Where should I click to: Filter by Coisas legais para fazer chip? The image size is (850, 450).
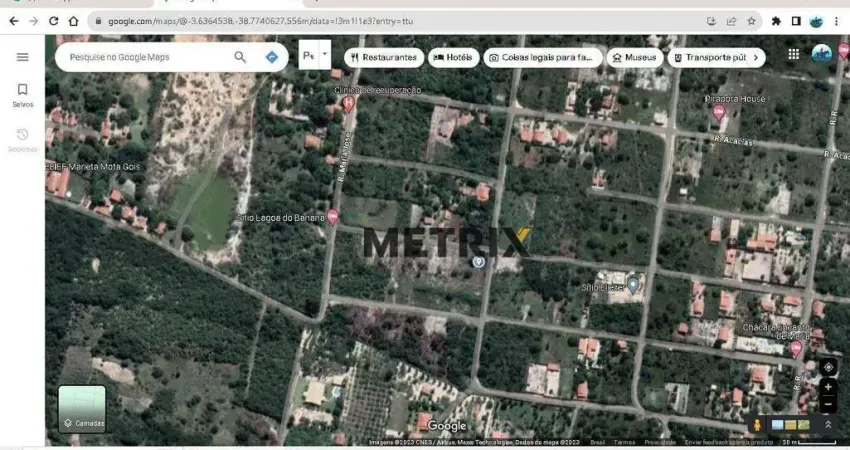pyautogui.click(x=542, y=57)
